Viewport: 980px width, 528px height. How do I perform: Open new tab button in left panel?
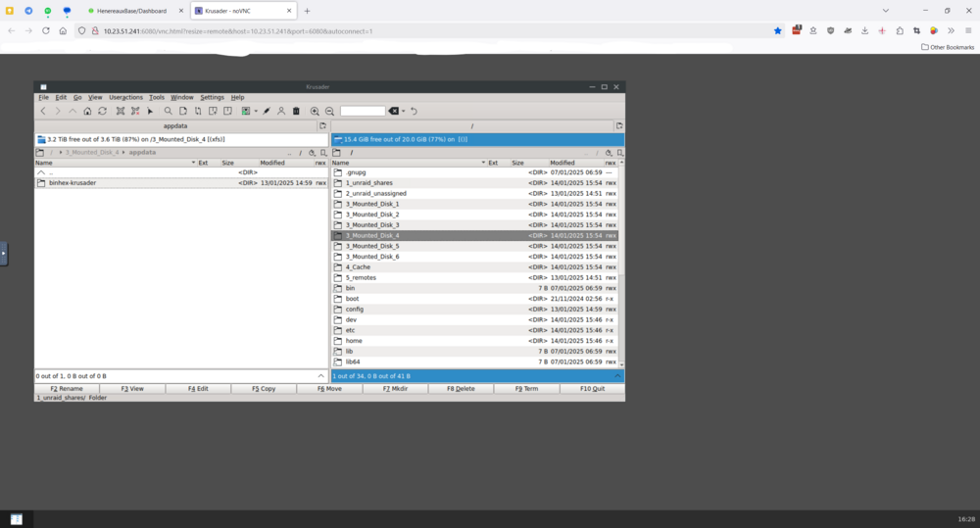pyautogui.click(x=322, y=125)
